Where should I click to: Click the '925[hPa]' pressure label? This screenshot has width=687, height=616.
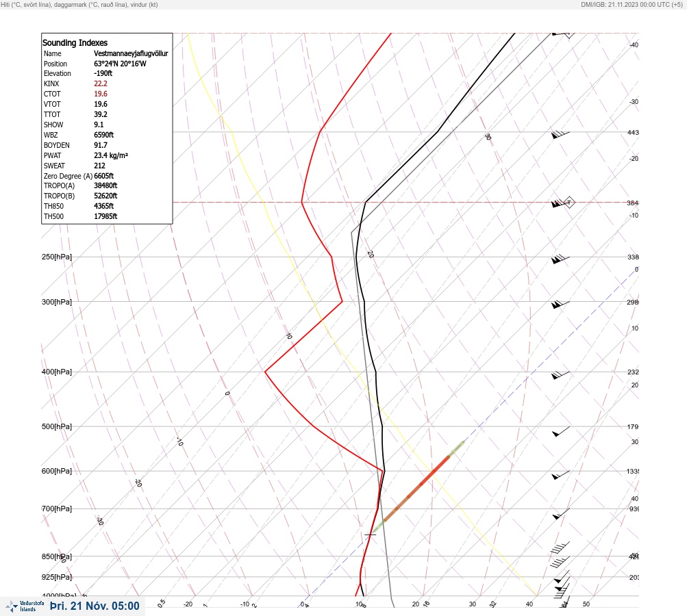point(57,577)
